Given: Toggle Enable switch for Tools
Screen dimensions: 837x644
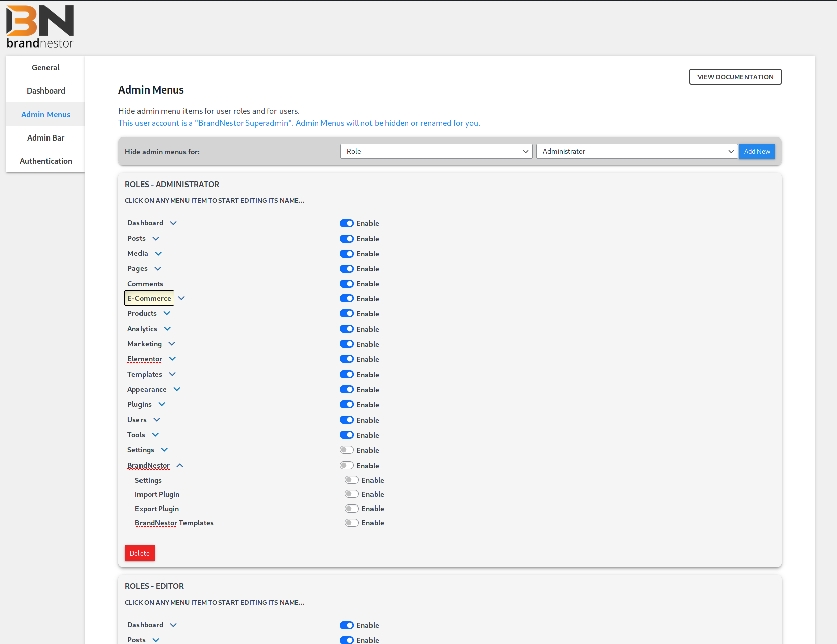Looking at the screenshot, I should 347,435.
